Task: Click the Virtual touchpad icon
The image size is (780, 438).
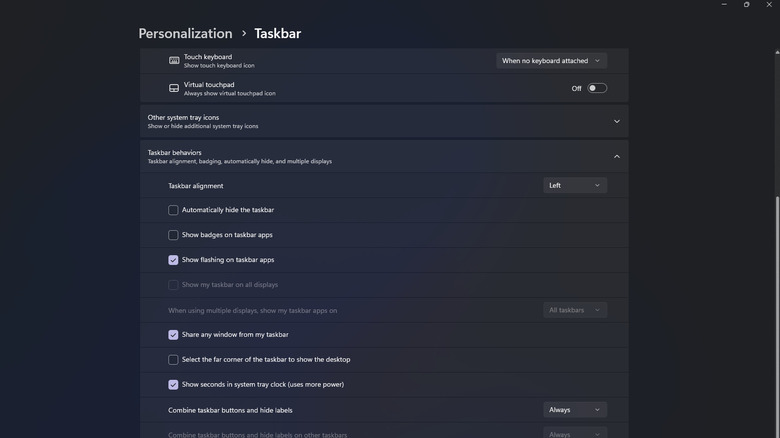Action: (174, 88)
